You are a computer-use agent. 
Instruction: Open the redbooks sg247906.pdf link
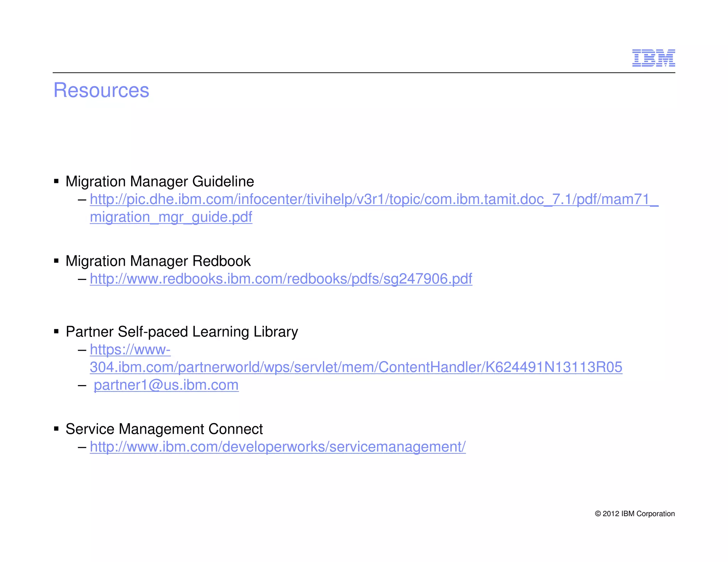click(281, 279)
